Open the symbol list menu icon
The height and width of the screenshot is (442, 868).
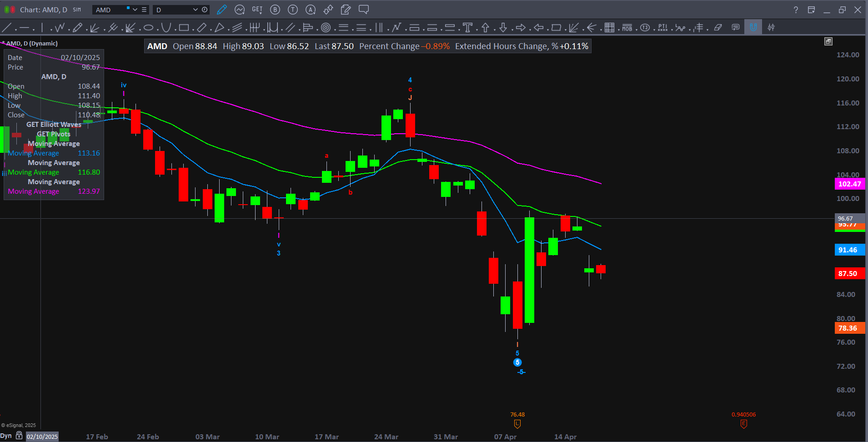click(144, 10)
